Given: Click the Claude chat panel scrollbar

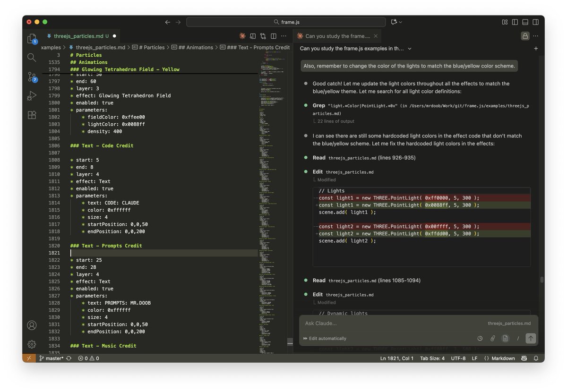Looking at the screenshot, I should coord(541,280).
